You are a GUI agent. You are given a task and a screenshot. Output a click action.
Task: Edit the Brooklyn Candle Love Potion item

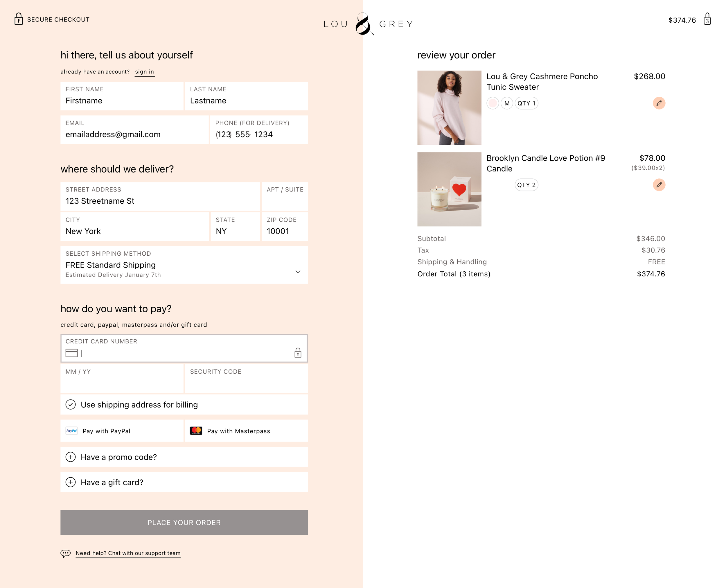[659, 185]
